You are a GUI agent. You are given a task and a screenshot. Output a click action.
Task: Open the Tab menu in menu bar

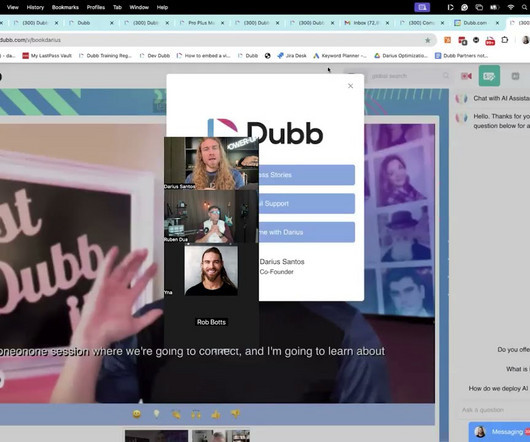coord(117,7)
